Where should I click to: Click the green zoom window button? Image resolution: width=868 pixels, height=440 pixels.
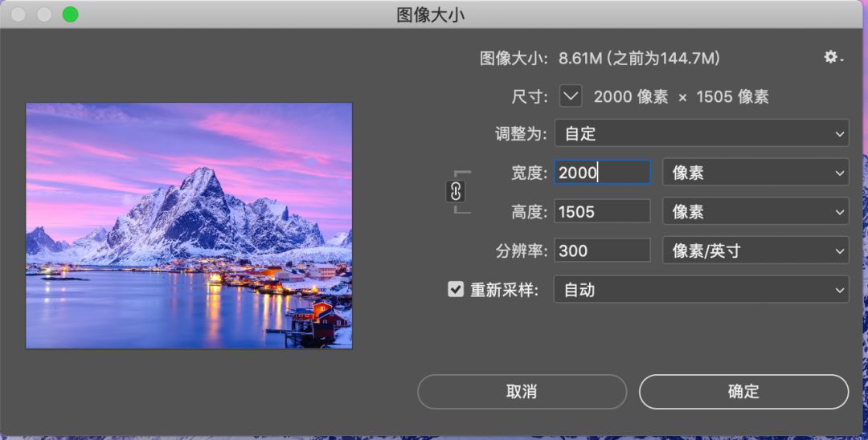(70, 14)
